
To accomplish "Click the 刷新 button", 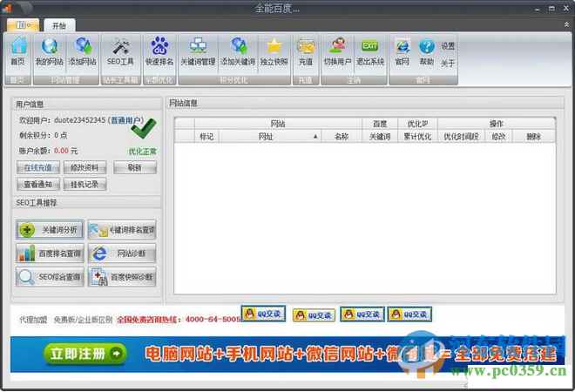I will point(135,167).
